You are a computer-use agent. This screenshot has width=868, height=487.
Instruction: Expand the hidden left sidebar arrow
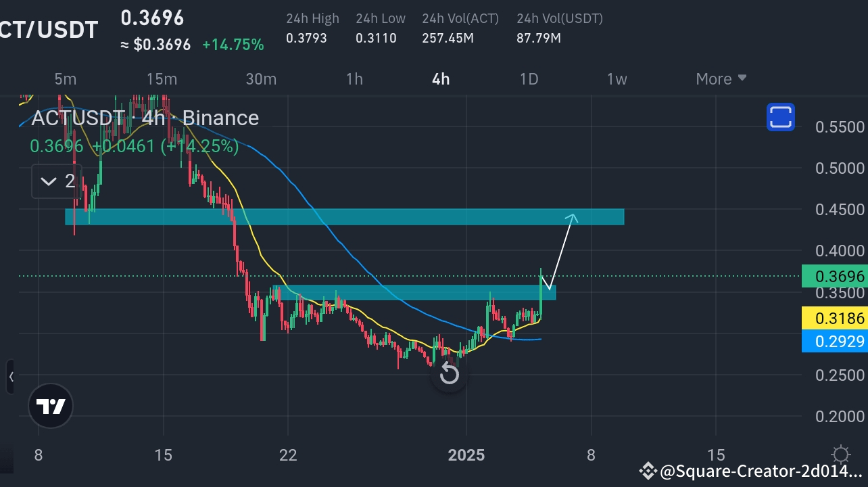[x=11, y=377]
